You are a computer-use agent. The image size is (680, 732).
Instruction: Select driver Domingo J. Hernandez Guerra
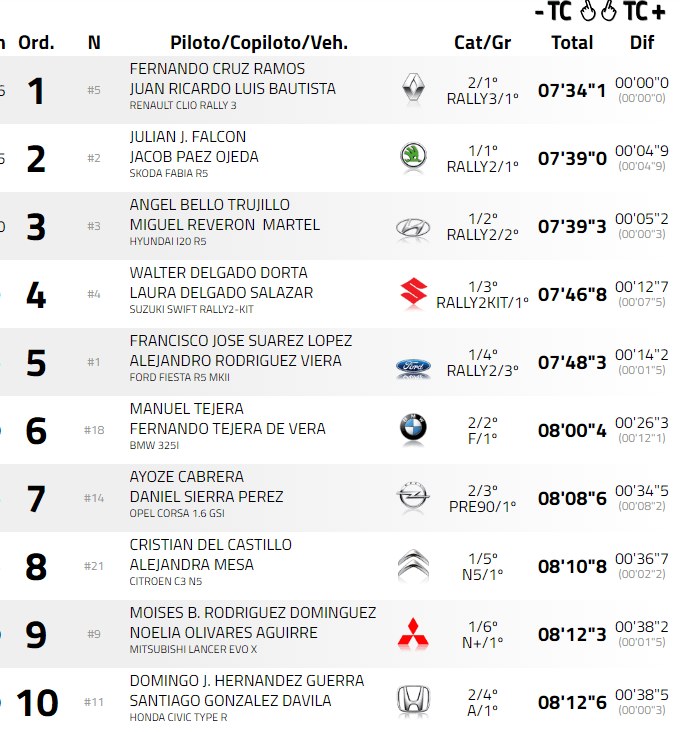(247, 681)
